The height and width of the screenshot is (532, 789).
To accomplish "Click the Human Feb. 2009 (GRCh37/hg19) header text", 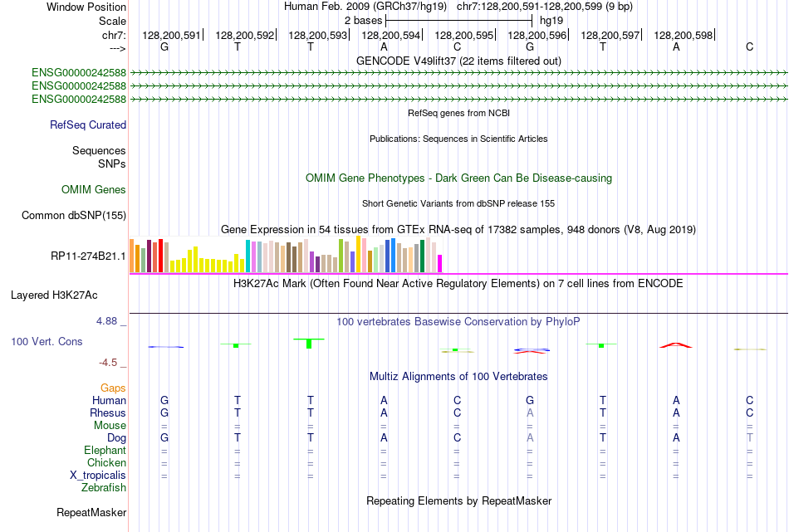I will (365, 7).
